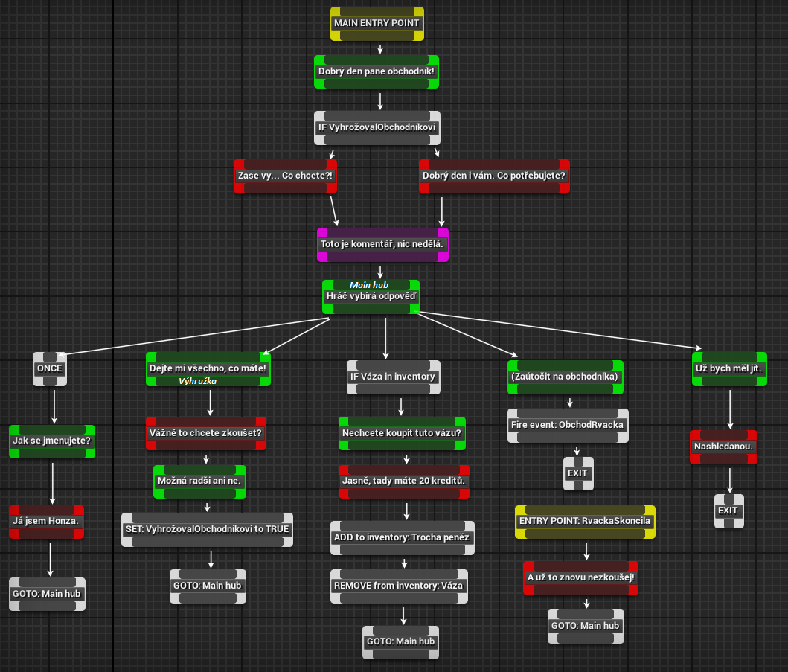Select the 'Zase vy... Co chcete?!' node
Viewport: 788px width, 672px height.
point(285,176)
